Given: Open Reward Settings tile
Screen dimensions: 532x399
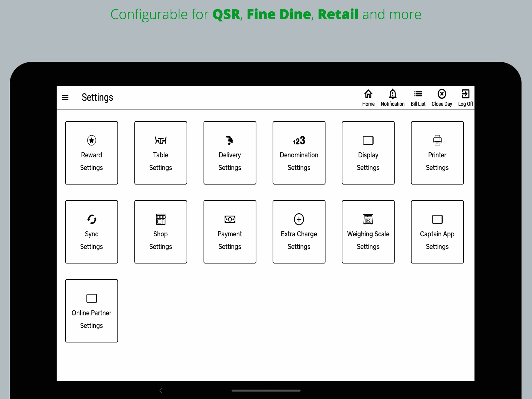Looking at the screenshot, I should 92,153.
